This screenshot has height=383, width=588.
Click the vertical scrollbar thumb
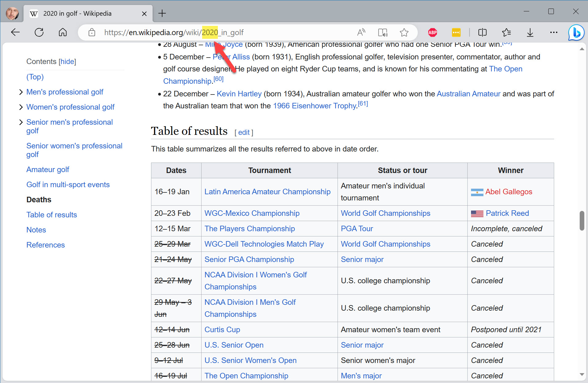click(582, 220)
